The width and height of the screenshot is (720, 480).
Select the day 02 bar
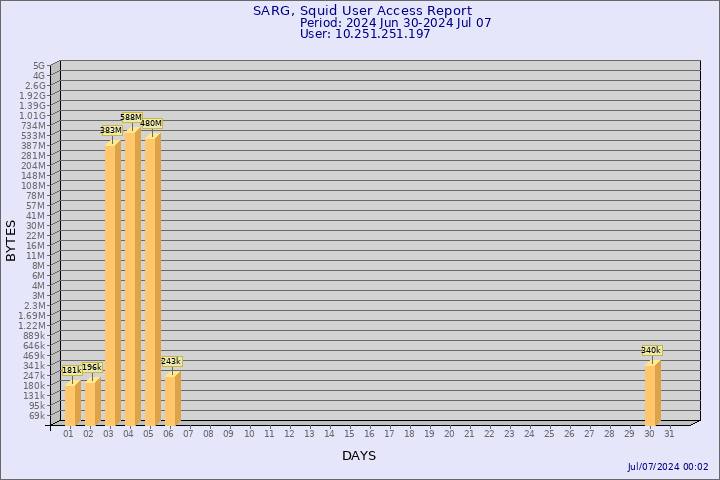(x=92, y=402)
